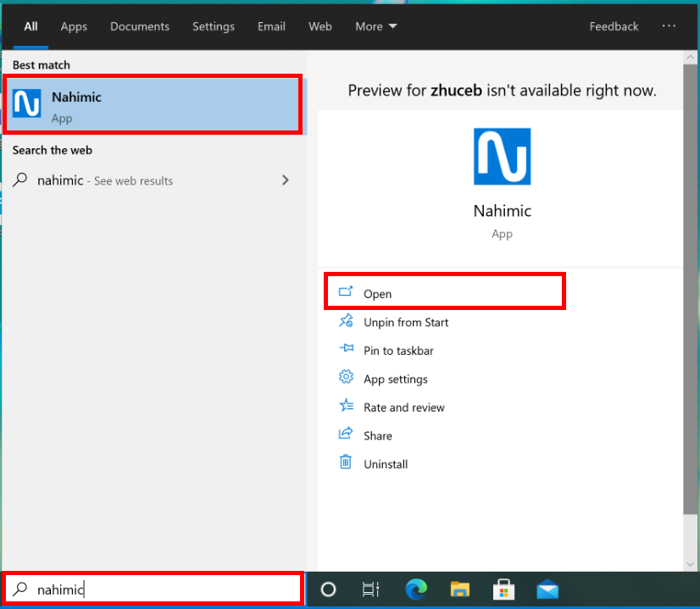Click scrollbar down arrow in preview pane
The width and height of the screenshot is (700, 609).
pos(690,563)
